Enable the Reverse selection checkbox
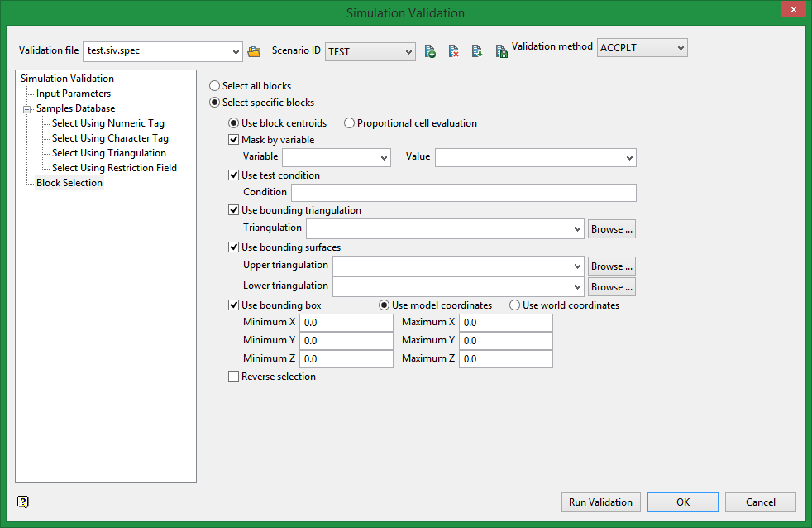The height and width of the screenshot is (528, 812). click(233, 377)
